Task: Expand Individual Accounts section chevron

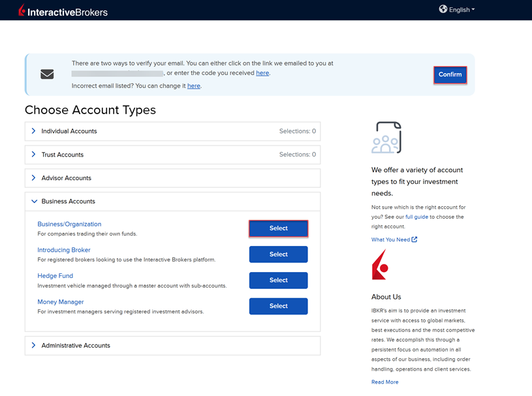Action: tap(33, 131)
